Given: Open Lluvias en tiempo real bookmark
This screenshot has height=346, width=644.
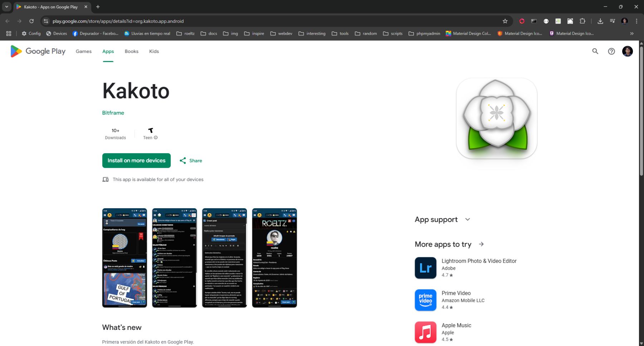Looking at the screenshot, I should point(147,33).
